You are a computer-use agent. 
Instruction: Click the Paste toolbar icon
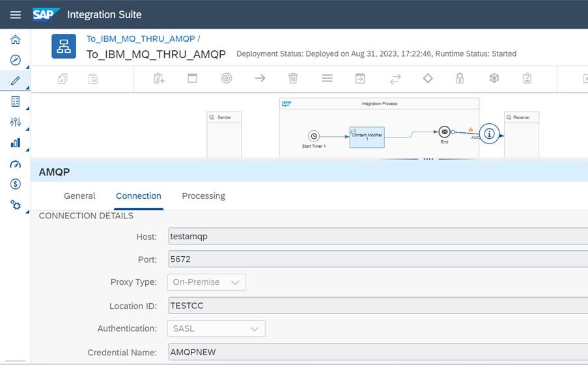point(93,78)
